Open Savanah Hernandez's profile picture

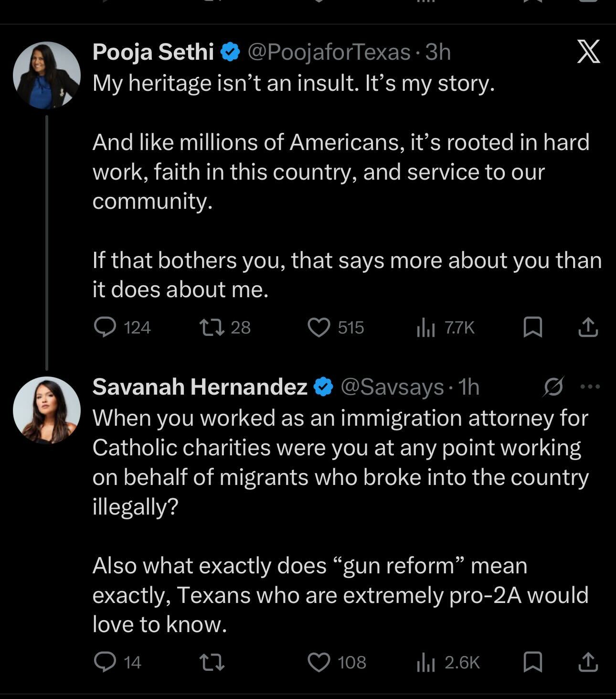pyautogui.click(x=46, y=410)
